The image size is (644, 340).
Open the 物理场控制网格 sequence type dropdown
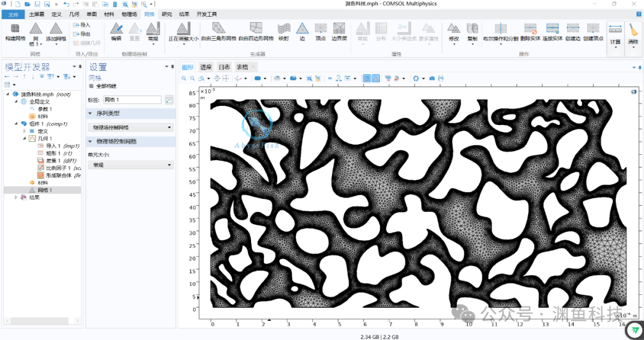pos(131,127)
